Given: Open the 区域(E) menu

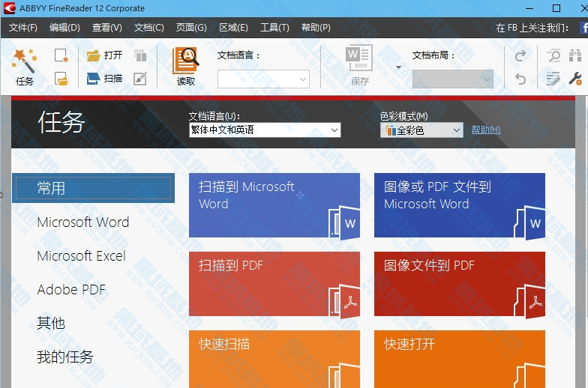Looking at the screenshot, I should pos(233,28).
